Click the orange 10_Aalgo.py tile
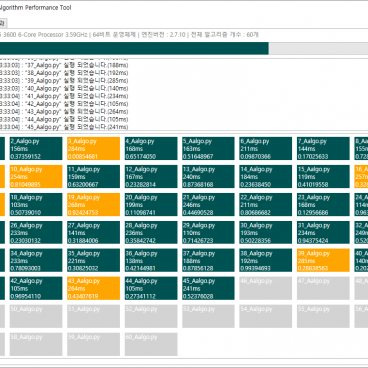 36,177
